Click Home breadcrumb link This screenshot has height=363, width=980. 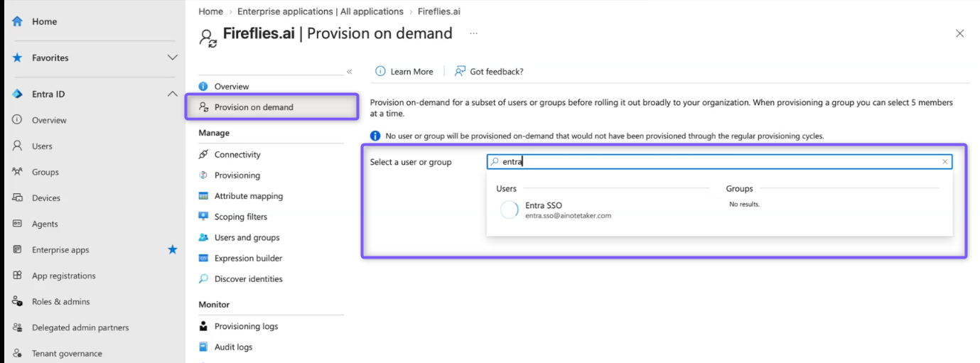210,11
